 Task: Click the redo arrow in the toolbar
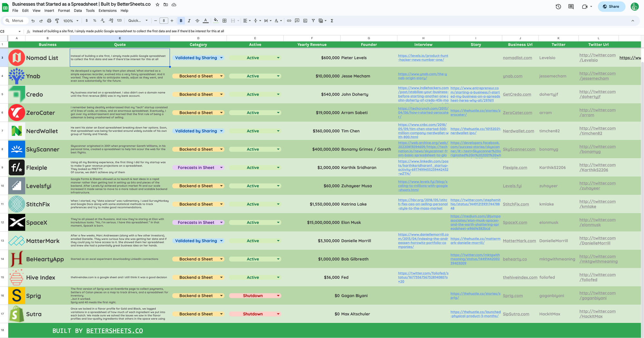pyautogui.click(x=41, y=21)
